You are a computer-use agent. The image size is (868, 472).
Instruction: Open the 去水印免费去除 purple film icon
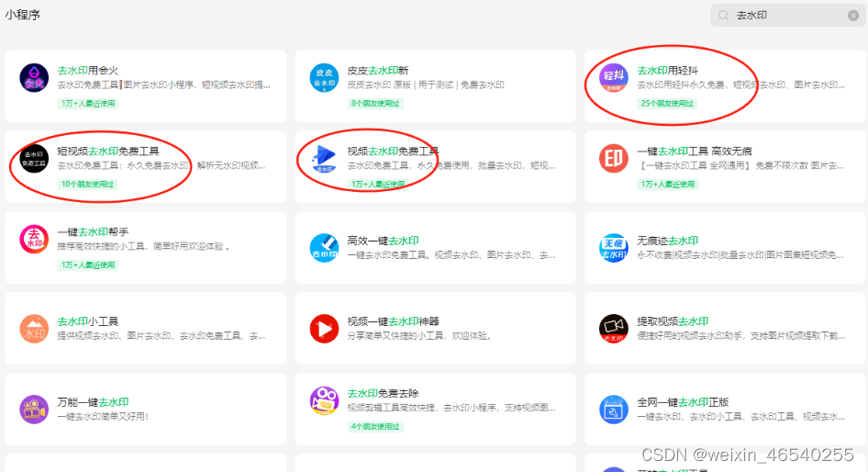click(x=324, y=401)
